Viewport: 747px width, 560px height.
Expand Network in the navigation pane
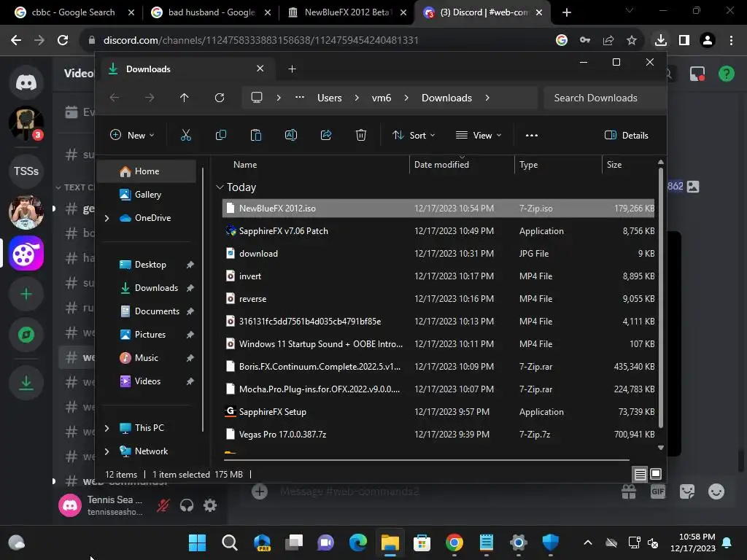pos(107,451)
